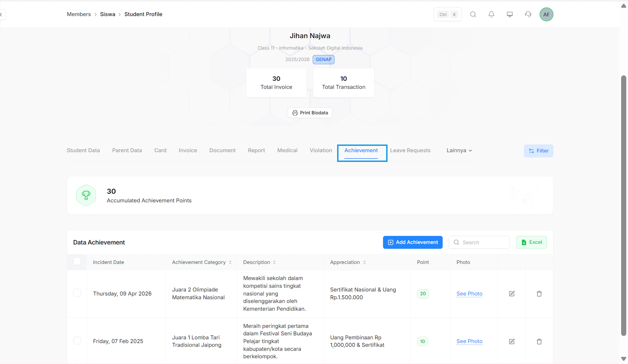Click Add Achievement button
Screen dimensions: 628x364
pyautogui.click(x=413, y=242)
